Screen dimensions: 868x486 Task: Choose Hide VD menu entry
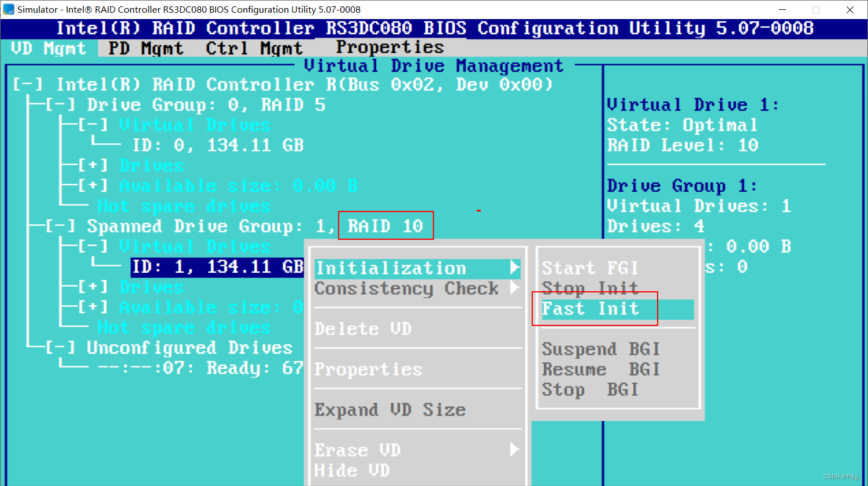(x=352, y=470)
